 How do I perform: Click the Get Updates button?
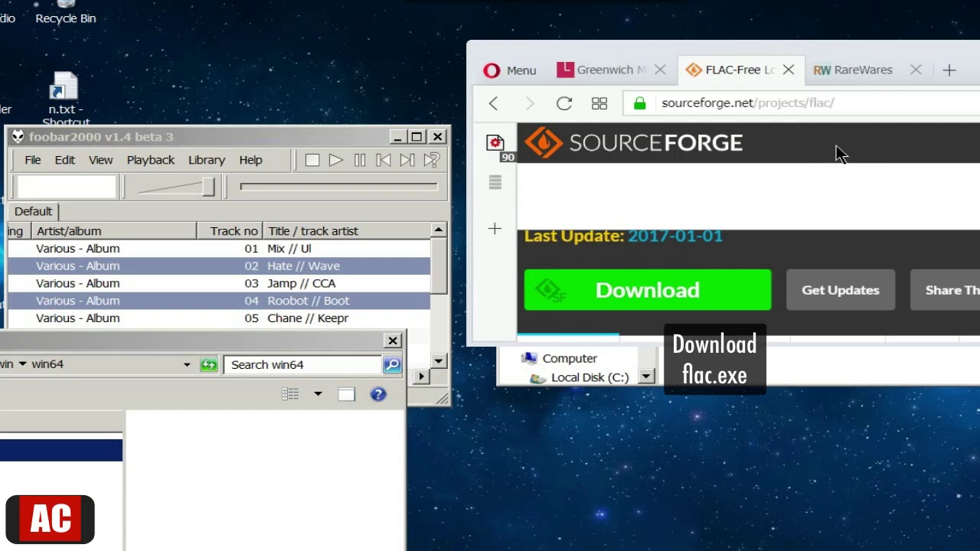point(841,290)
